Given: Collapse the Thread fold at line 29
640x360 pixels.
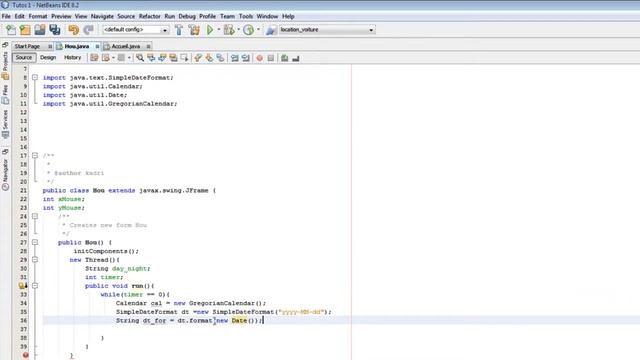Looking at the screenshot, I should tap(35, 260).
